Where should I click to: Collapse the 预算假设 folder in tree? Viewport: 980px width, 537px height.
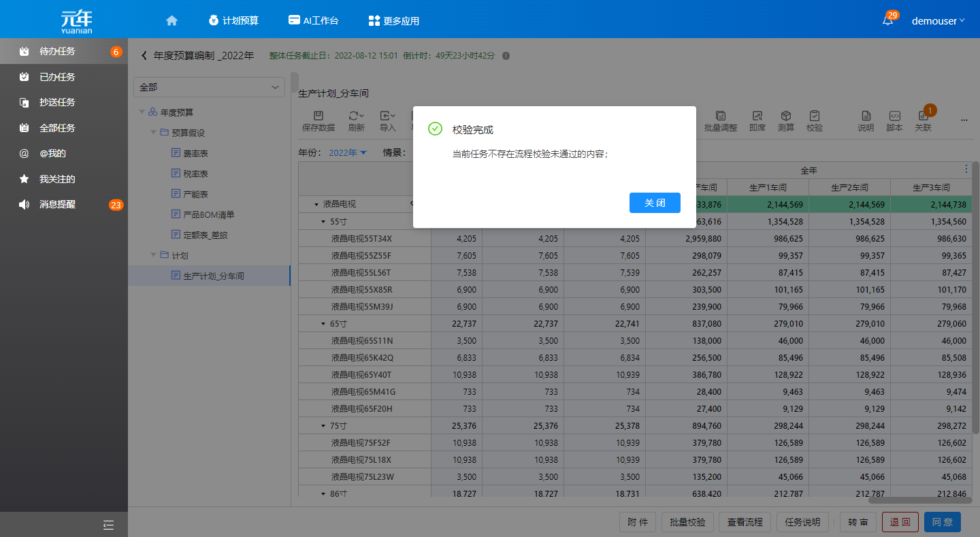click(154, 133)
